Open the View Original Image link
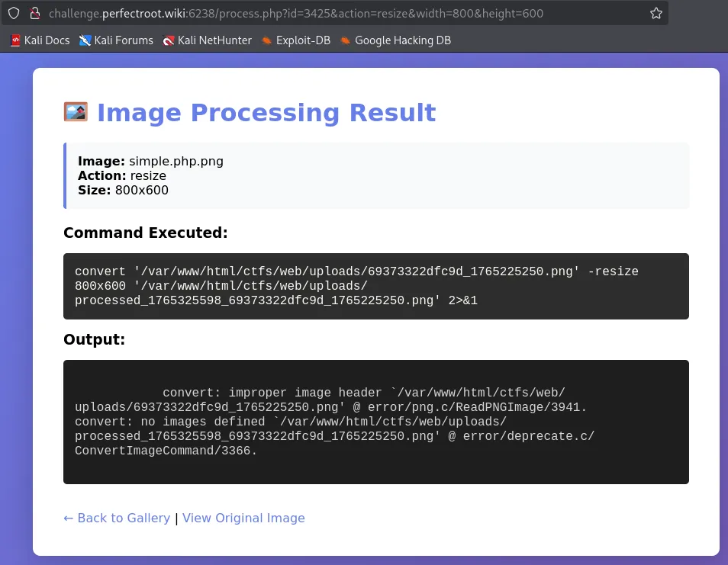 [x=243, y=518]
